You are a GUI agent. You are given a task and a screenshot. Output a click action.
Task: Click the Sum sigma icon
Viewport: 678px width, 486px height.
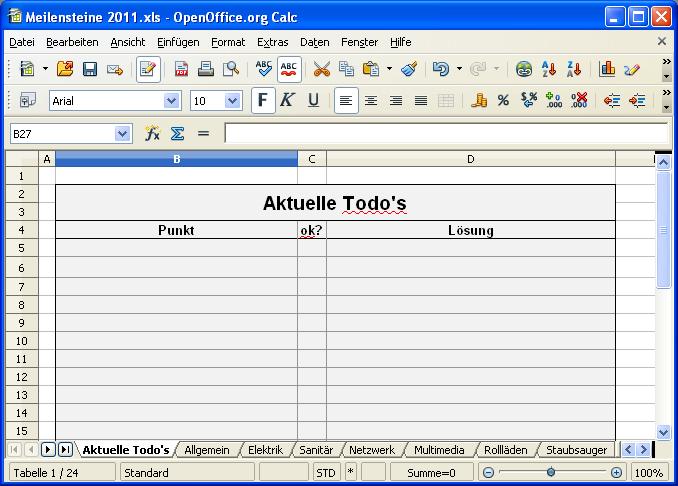[x=177, y=133]
